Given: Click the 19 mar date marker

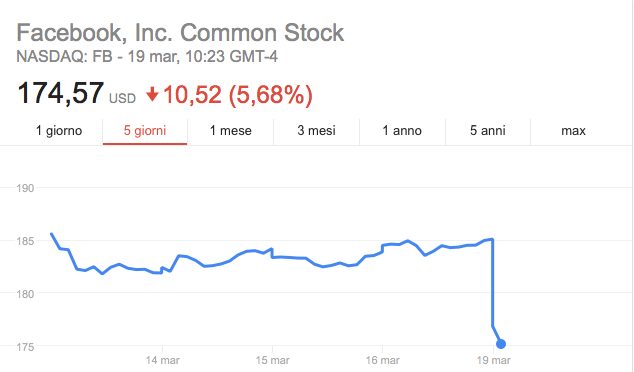Looking at the screenshot, I should (493, 360).
